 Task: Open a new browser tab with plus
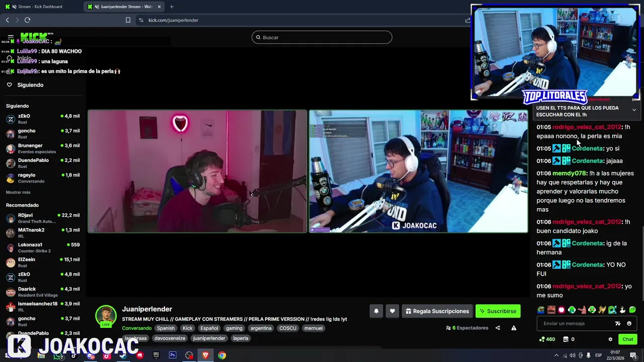point(172,7)
